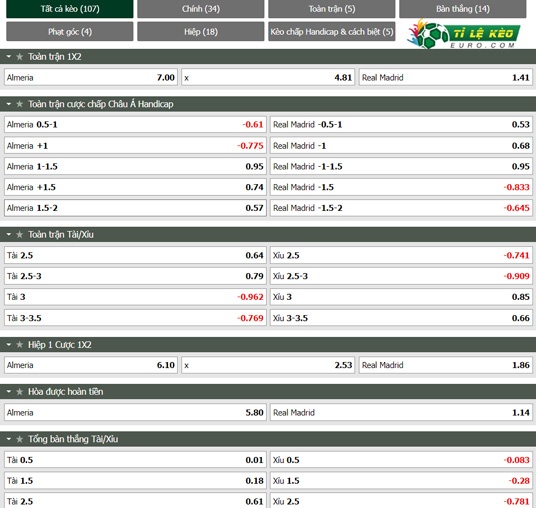Choose Xỉu 0.5 at -0.083
The image size is (536, 508).
click(401, 460)
